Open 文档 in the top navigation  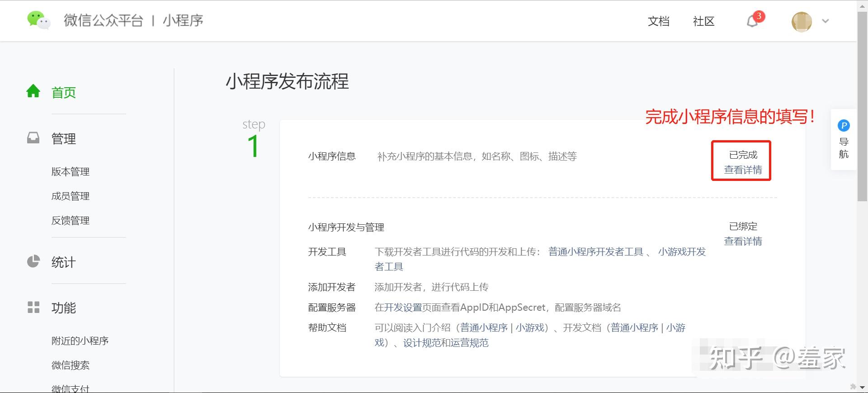(658, 21)
